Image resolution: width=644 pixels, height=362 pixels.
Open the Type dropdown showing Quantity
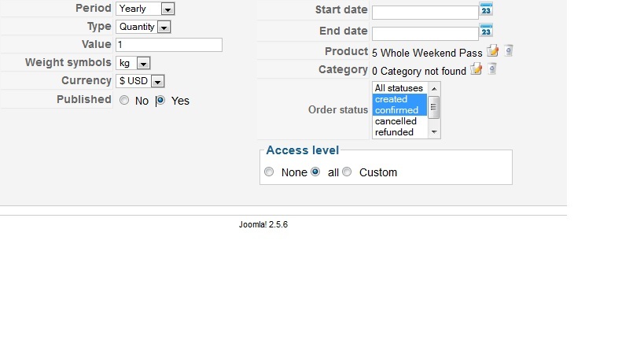coord(143,27)
